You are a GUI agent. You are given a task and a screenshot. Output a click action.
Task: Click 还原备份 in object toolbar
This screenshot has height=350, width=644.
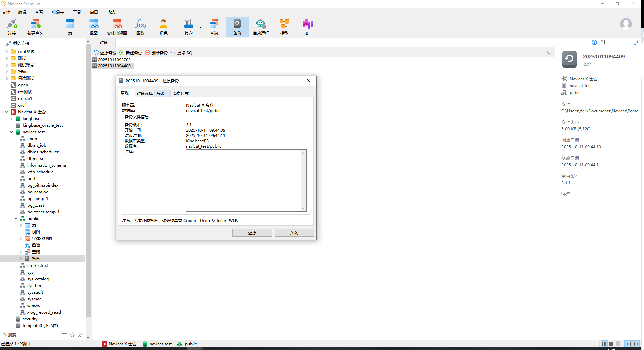coord(105,53)
